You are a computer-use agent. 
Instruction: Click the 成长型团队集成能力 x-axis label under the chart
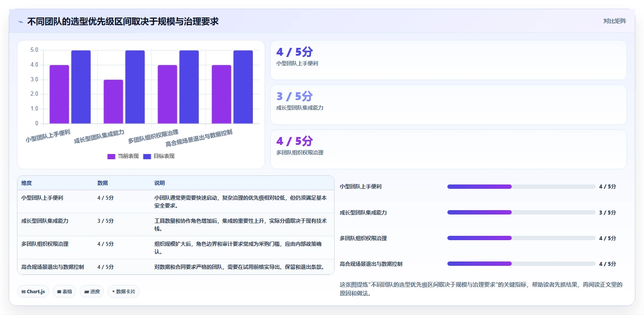pyautogui.click(x=99, y=136)
